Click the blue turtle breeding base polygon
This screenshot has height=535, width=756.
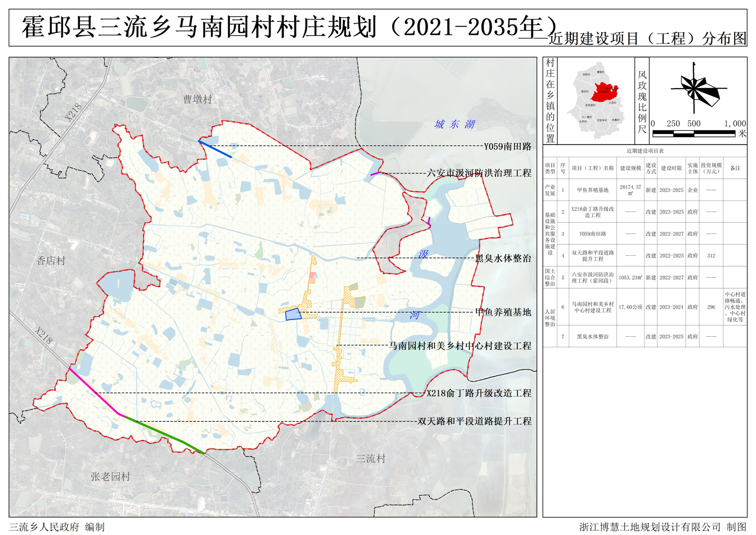click(x=292, y=314)
